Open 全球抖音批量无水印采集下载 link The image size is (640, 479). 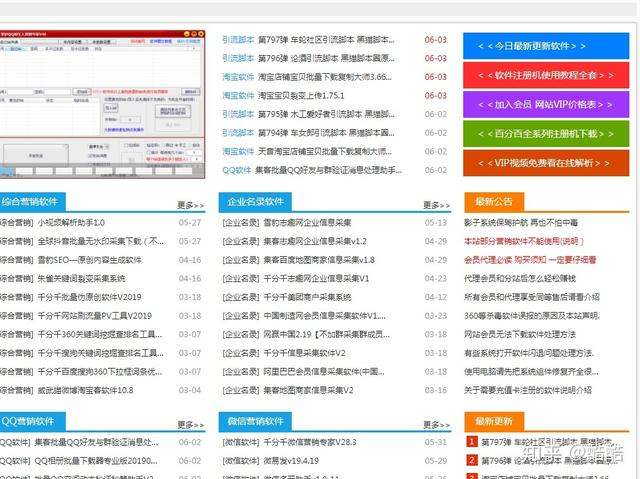pyautogui.click(x=101, y=241)
